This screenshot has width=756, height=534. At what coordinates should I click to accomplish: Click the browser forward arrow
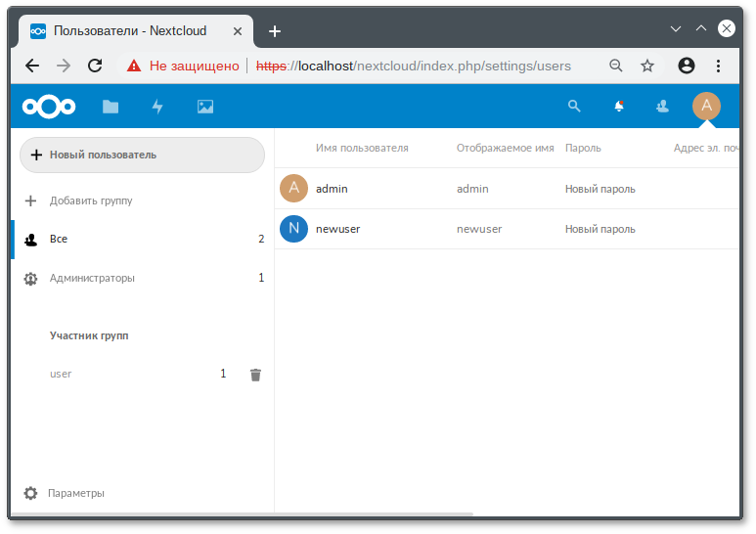(x=64, y=66)
